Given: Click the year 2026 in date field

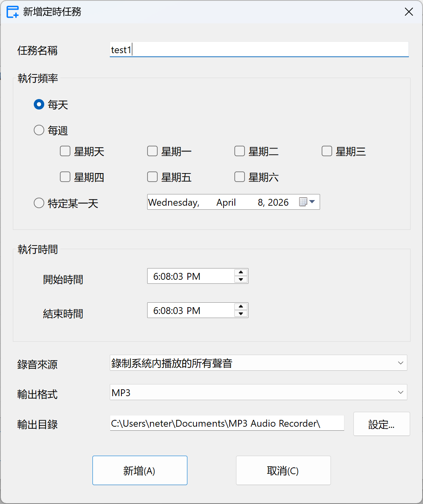Looking at the screenshot, I should [x=278, y=202].
